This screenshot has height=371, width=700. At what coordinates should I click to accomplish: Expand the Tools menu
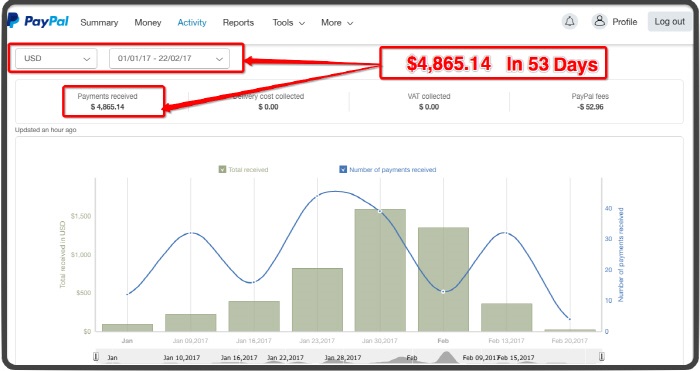pos(289,22)
